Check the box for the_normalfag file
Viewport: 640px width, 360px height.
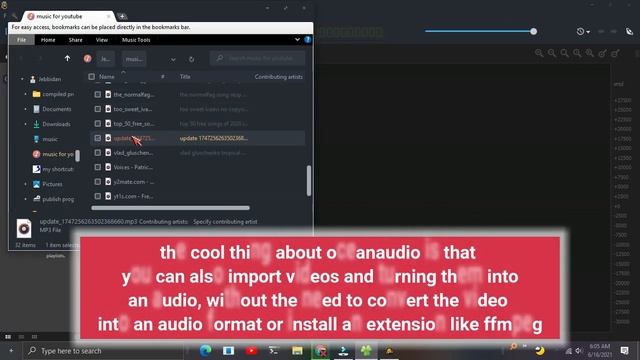98,94
